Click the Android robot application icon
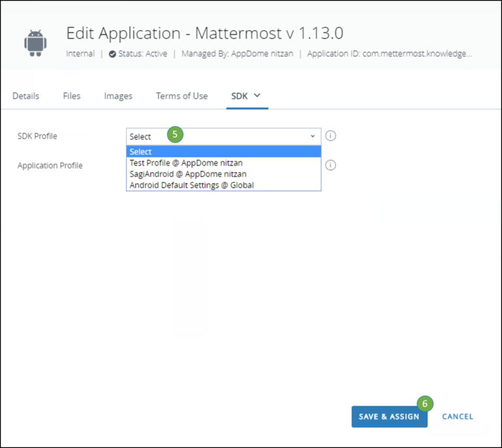The image size is (502, 448). (35, 41)
